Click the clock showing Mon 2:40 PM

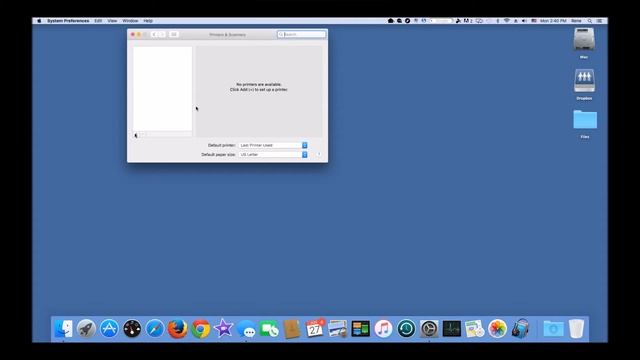click(553, 21)
